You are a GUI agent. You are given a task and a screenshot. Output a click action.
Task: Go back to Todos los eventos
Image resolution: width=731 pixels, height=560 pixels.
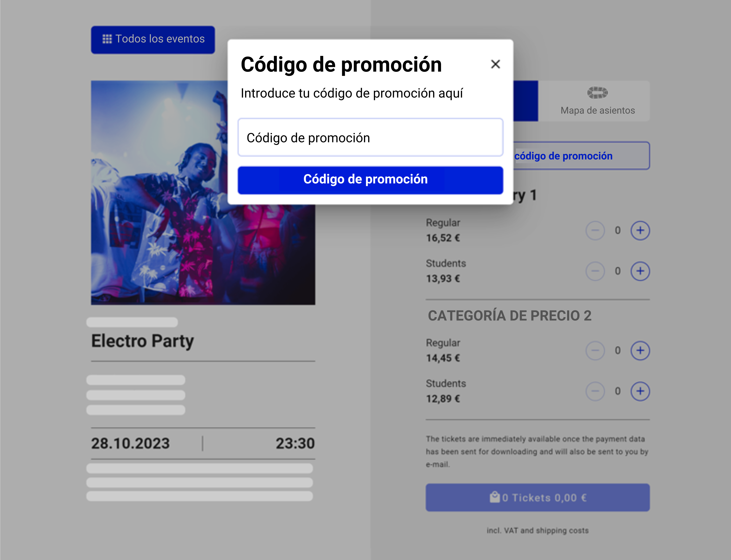pyautogui.click(x=153, y=39)
